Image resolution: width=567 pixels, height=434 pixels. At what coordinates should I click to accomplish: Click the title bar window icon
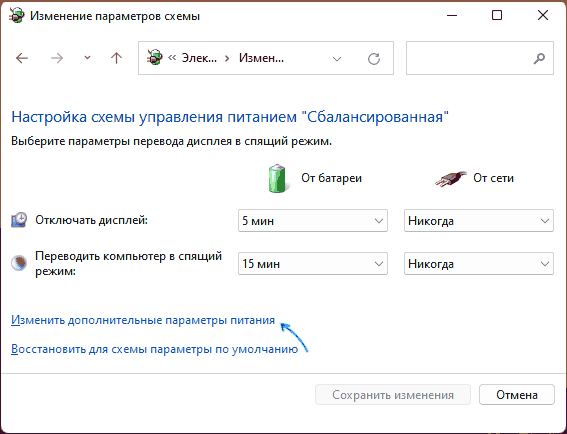(x=17, y=16)
